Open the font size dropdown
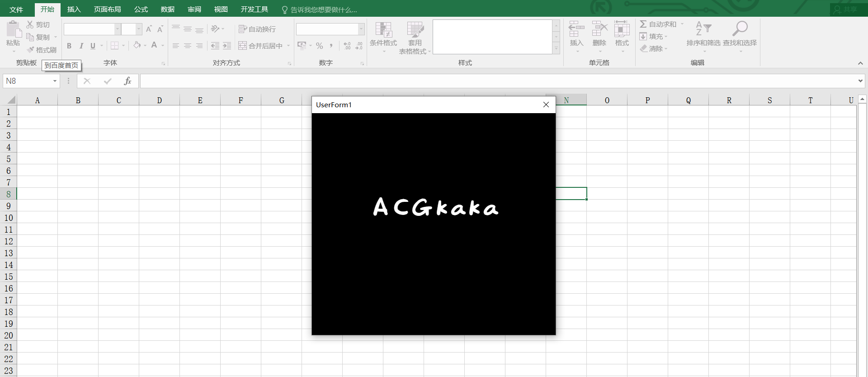The width and height of the screenshot is (868, 377). pos(139,29)
